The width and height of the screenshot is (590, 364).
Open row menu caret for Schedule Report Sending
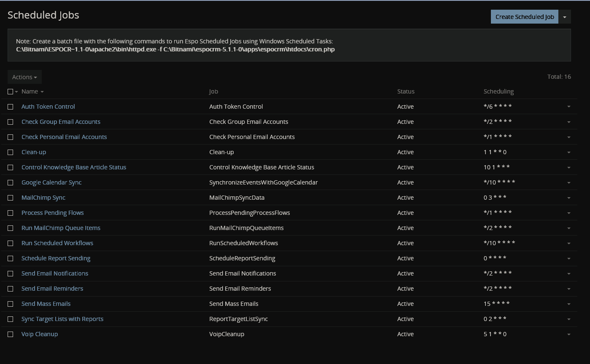[x=568, y=259]
